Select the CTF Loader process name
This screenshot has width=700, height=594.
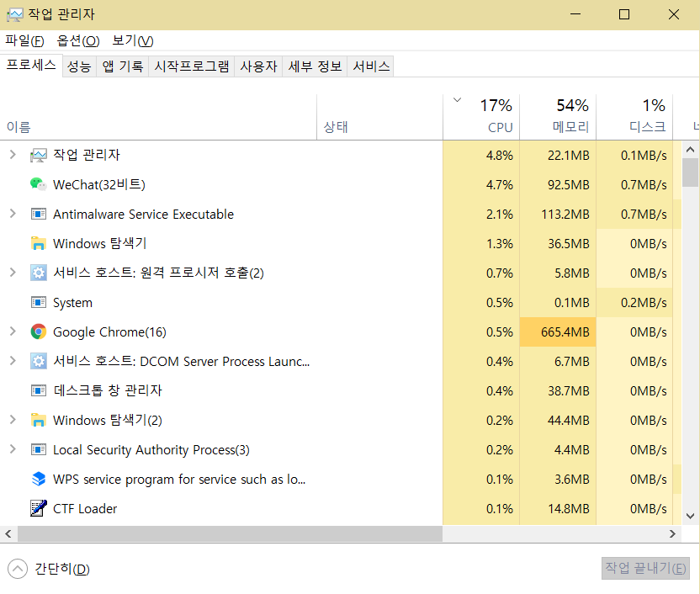pyautogui.click(x=85, y=509)
